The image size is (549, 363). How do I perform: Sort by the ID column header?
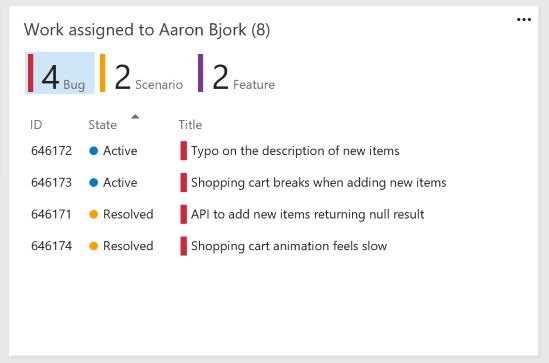click(x=36, y=125)
